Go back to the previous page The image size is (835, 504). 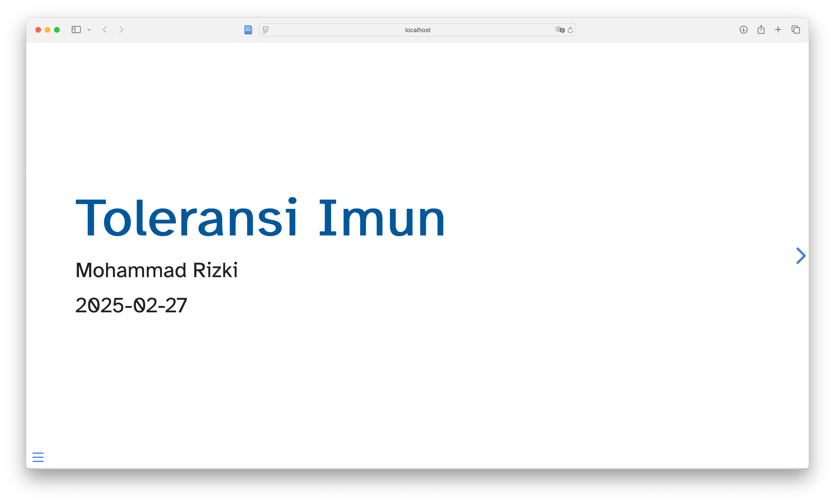coord(105,30)
